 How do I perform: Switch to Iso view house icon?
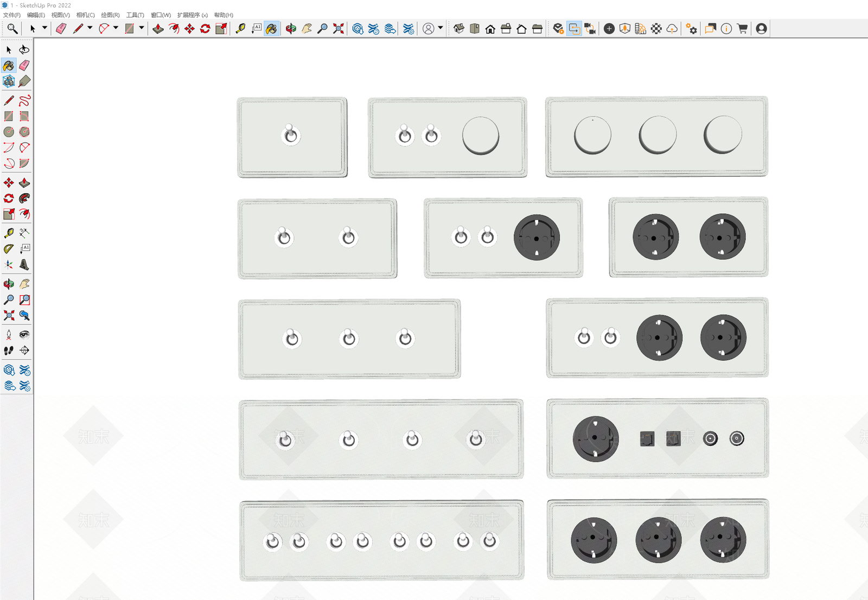tap(459, 29)
